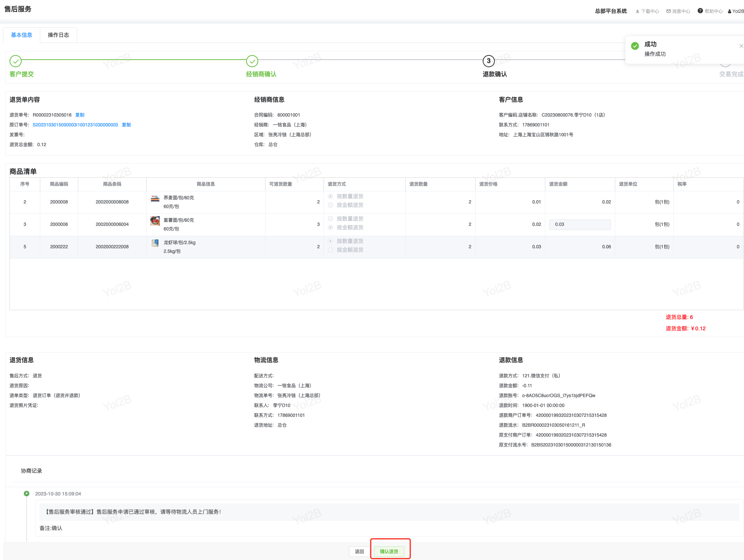Click the refund amount field showing 0.03
This screenshot has height=560, width=744.
[580, 224]
